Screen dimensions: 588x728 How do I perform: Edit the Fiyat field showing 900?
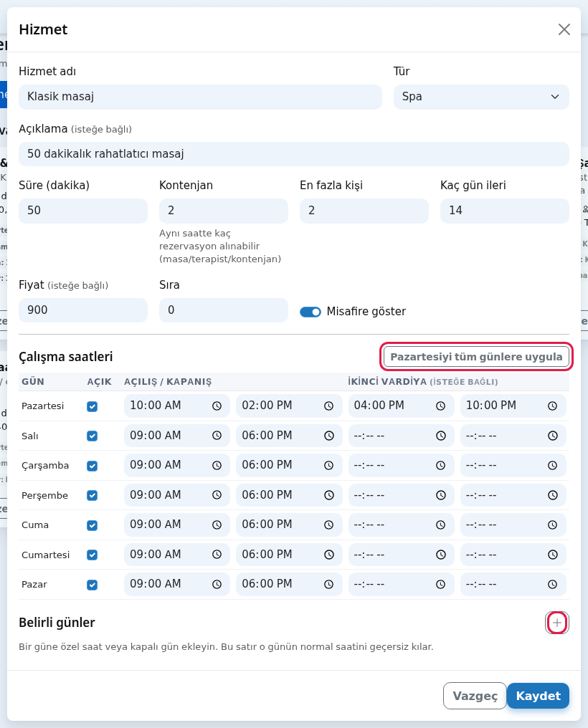[83, 310]
